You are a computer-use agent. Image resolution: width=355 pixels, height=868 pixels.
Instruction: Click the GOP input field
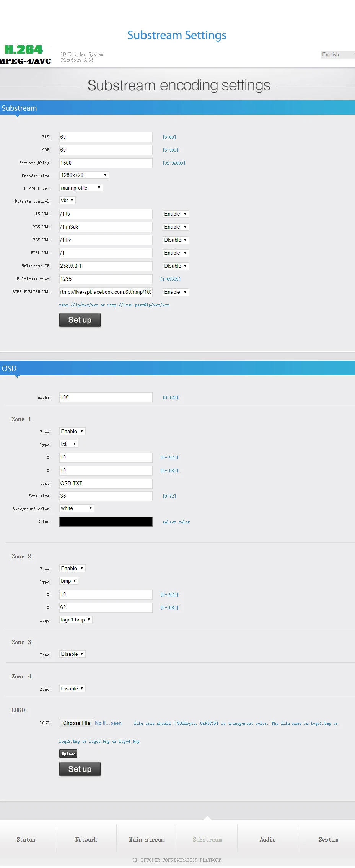(x=106, y=150)
